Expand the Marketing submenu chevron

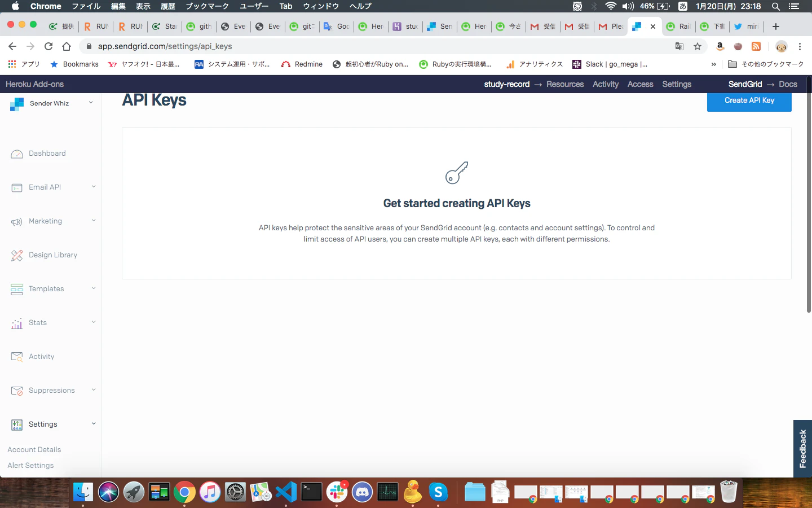(x=94, y=221)
